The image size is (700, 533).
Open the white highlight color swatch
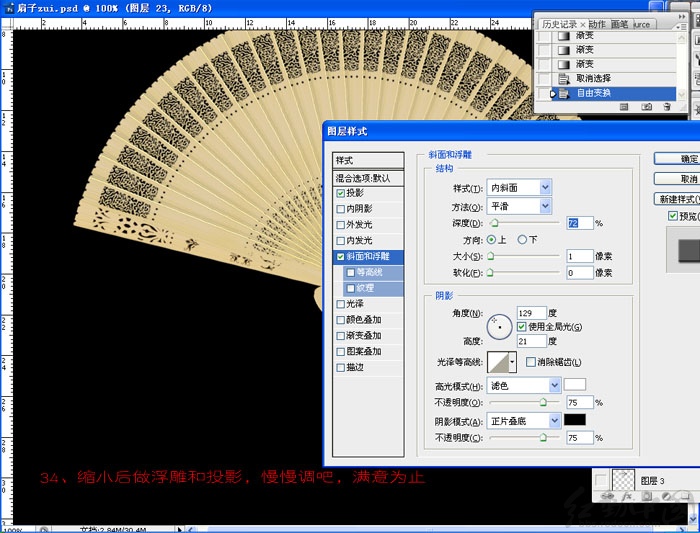pyautogui.click(x=575, y=384)
